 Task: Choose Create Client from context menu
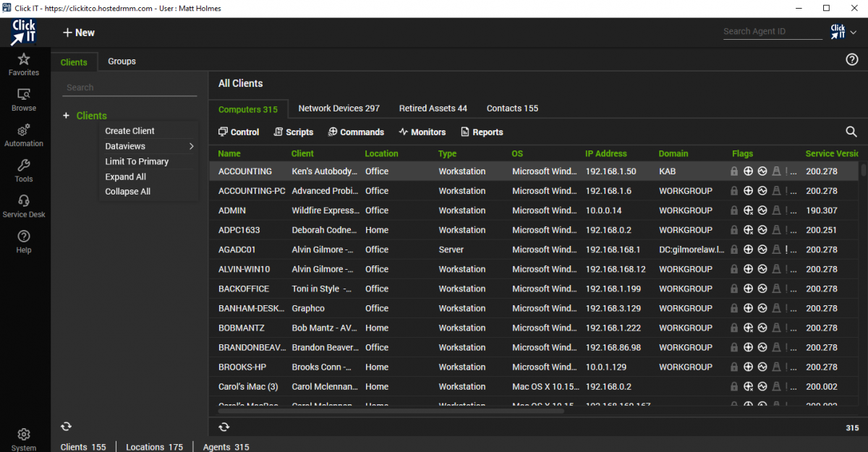coord(130,131)
